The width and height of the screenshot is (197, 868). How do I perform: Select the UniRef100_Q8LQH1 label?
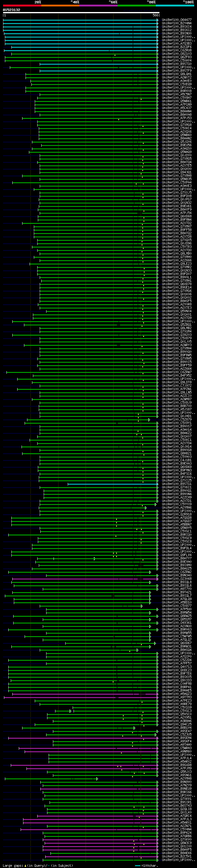tap(176, 74)
